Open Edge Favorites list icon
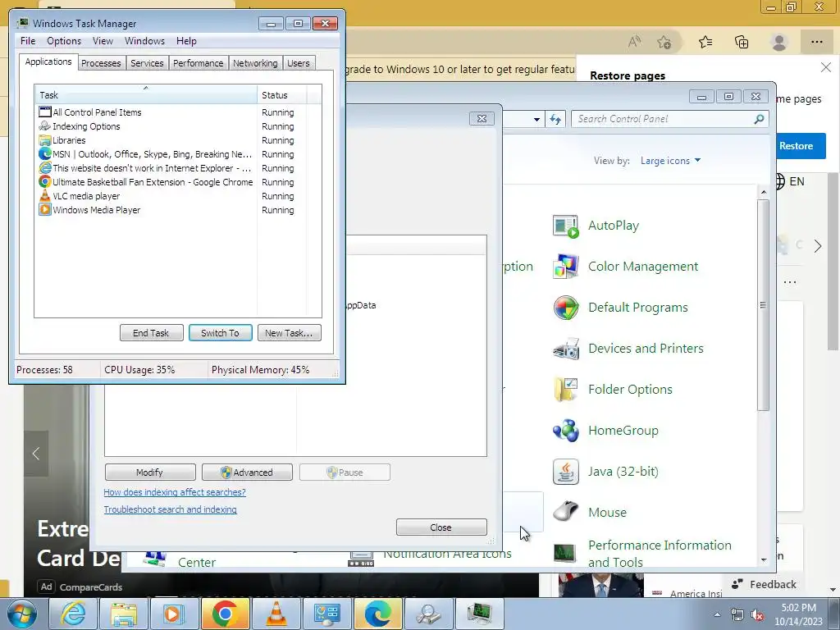The height and width of the screenshot is (630, 840). tap(705, 42)
